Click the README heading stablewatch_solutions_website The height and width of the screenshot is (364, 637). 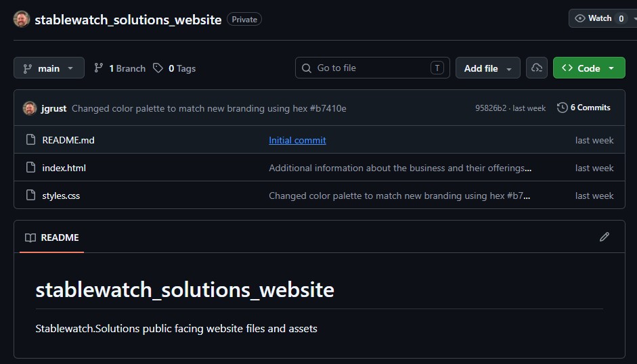coord(185,290)
